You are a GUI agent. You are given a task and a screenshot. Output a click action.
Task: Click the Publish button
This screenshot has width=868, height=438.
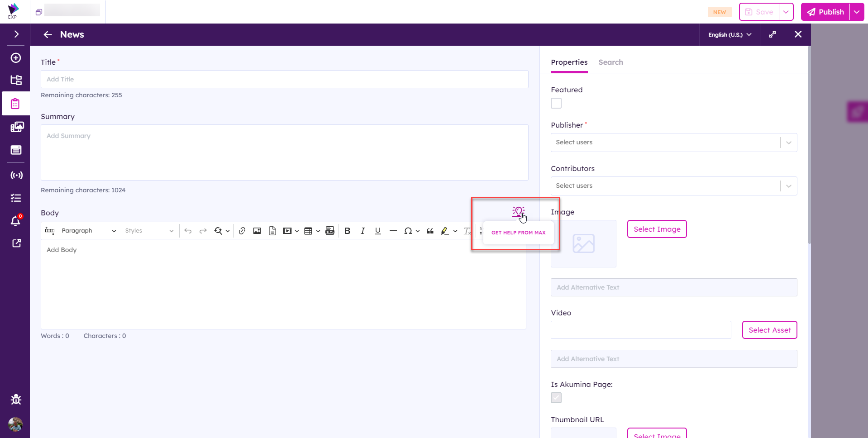(x=825, y=12)
